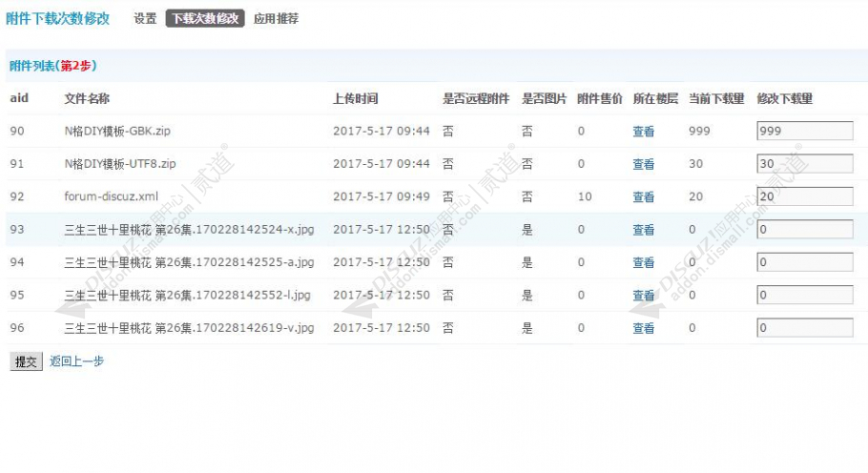
Task: Click the 修改下载量 column header
Action: 784,98
